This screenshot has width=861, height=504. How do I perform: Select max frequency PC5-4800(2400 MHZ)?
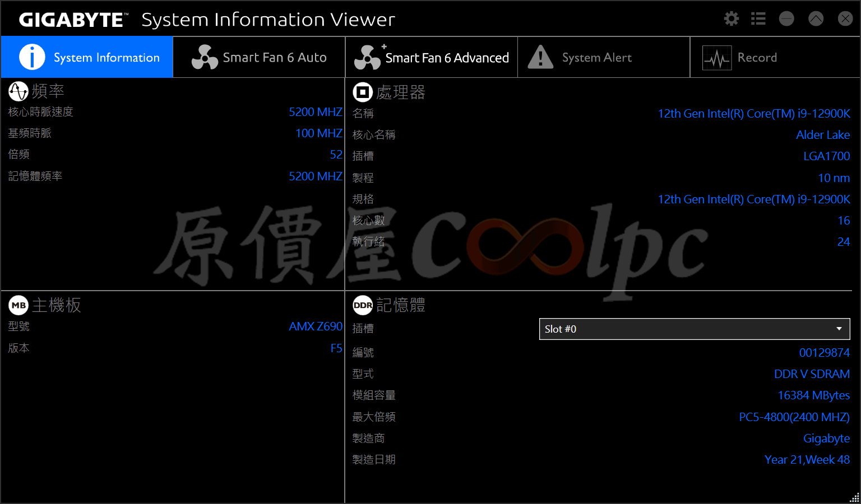794,417
